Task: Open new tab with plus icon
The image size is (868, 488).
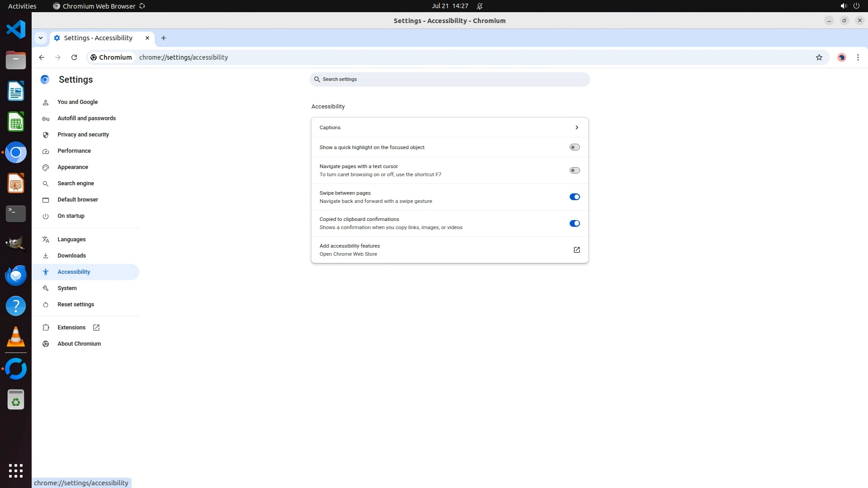Action: 164,38
